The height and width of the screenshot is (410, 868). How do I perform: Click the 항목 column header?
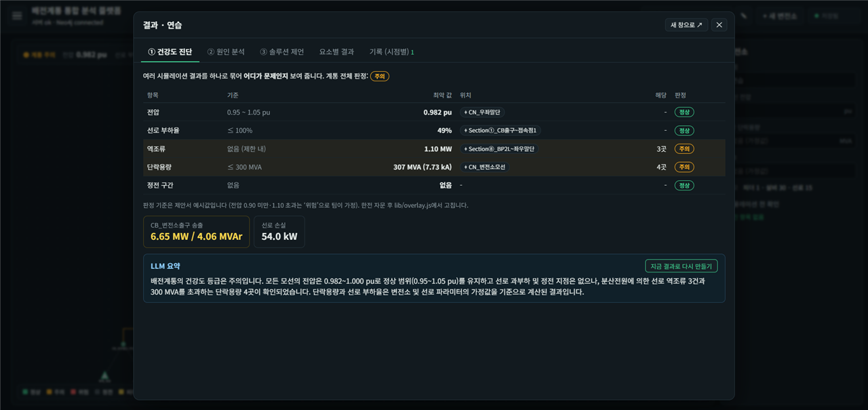(x=153, y=96)
